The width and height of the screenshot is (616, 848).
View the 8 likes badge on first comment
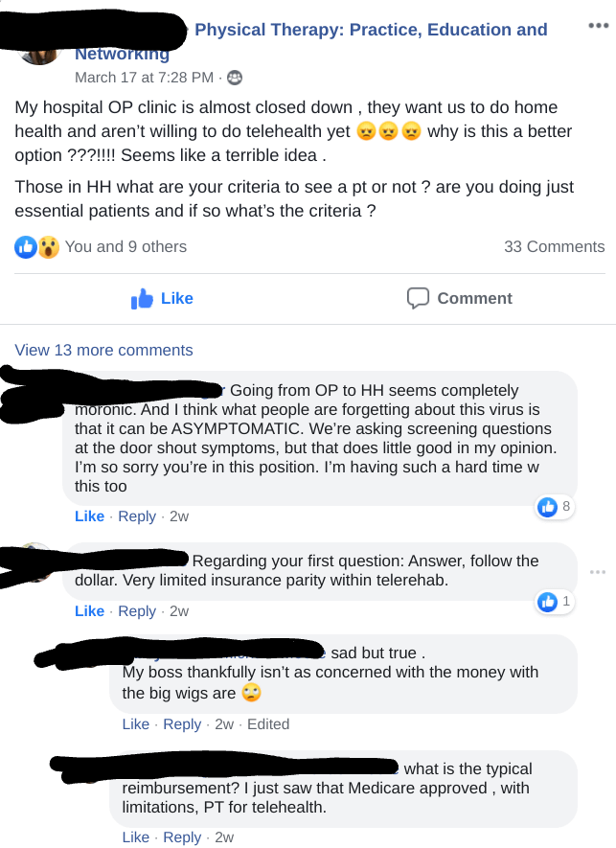pyautogui.click(x=555, y=507)
